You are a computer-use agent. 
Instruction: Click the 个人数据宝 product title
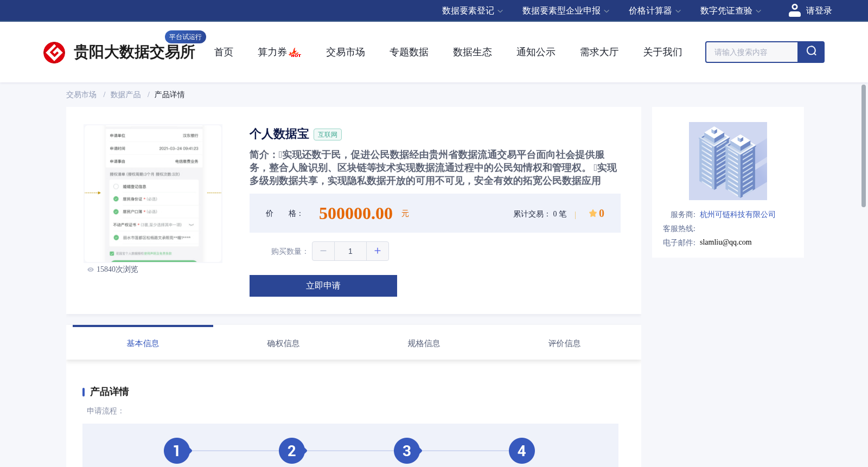click(x=279, y=134)
